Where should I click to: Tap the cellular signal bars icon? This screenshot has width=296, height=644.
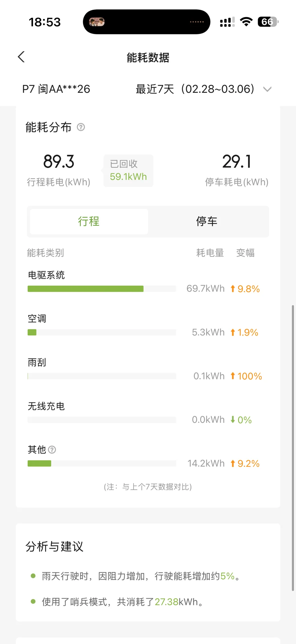pyautogui.click(x=227, y=22)
